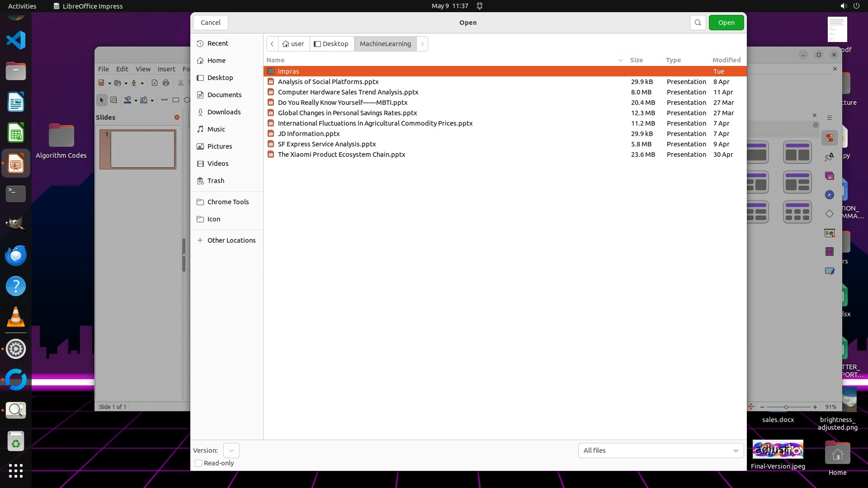Viewport: 868px width, 488px height.
Task: Enable the Read-only checkbox
Action: tap(198, 463)
